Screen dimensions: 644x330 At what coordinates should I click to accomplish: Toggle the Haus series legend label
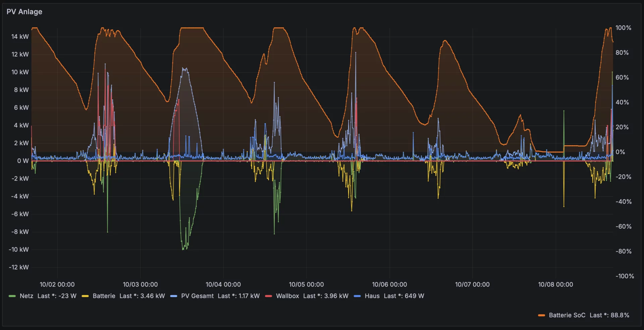(372, 296)
